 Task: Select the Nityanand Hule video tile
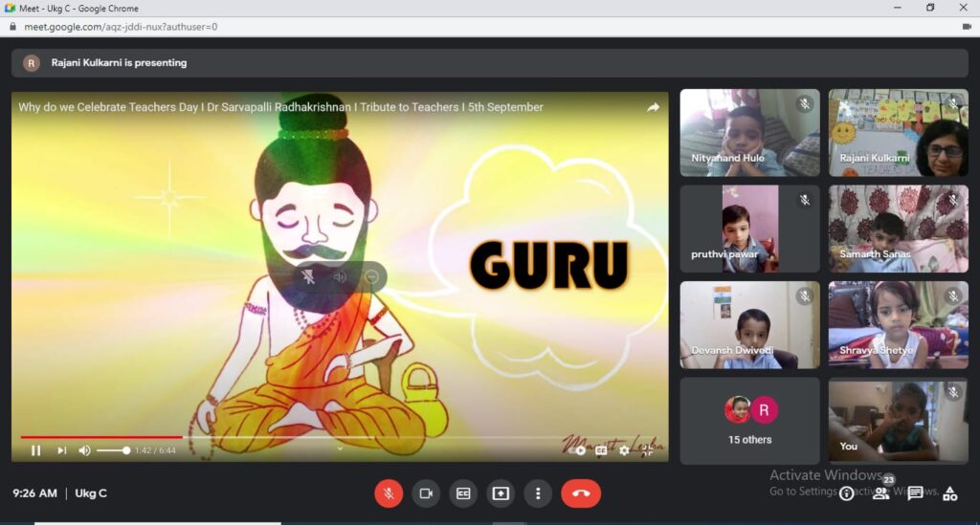(749, 133)
